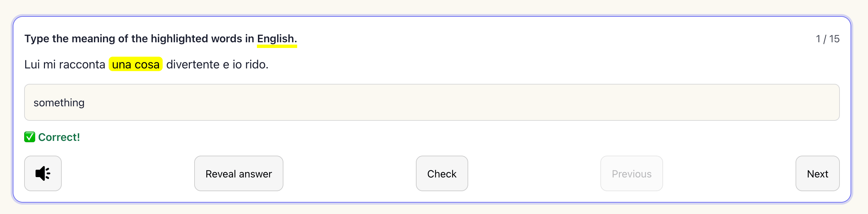Click the word "Lui" starting the sentence

point(32,64)
